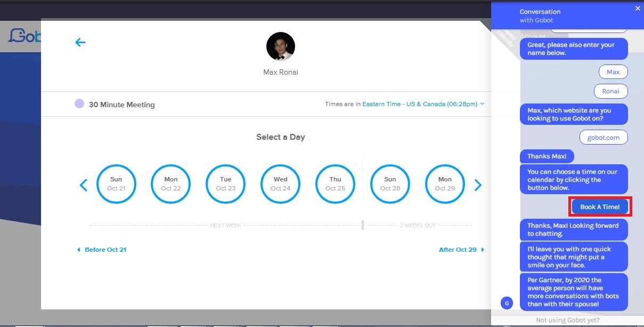The height and width of the screenshot is (327, 644).
Task: Open the Before Oct 21 link
Action: [x=102, y=250]
